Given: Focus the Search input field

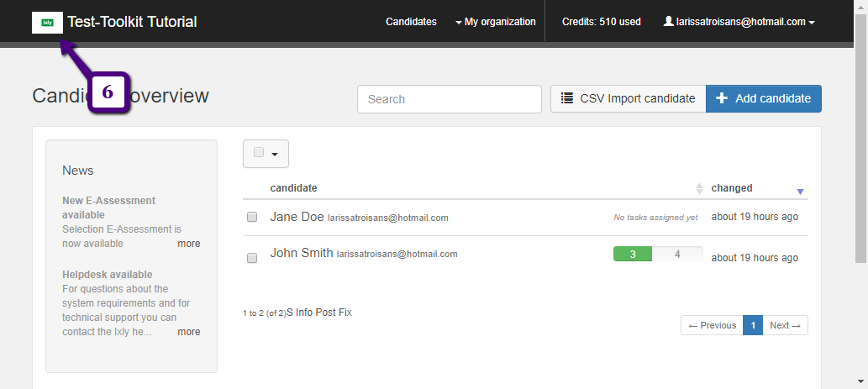Looking at the screenshot, I should point(450,99).
